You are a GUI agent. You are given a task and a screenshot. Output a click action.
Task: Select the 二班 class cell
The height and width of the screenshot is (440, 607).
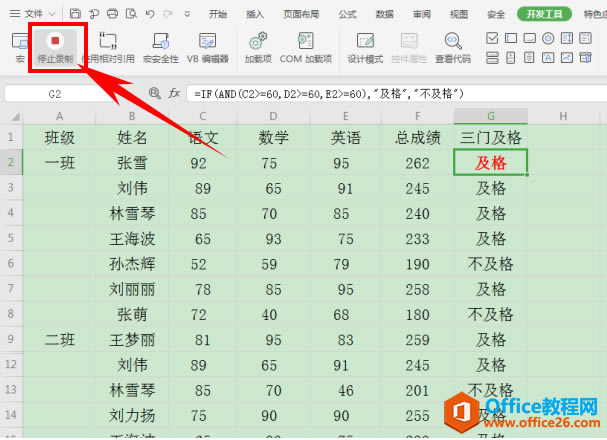(x=59, y=339)
